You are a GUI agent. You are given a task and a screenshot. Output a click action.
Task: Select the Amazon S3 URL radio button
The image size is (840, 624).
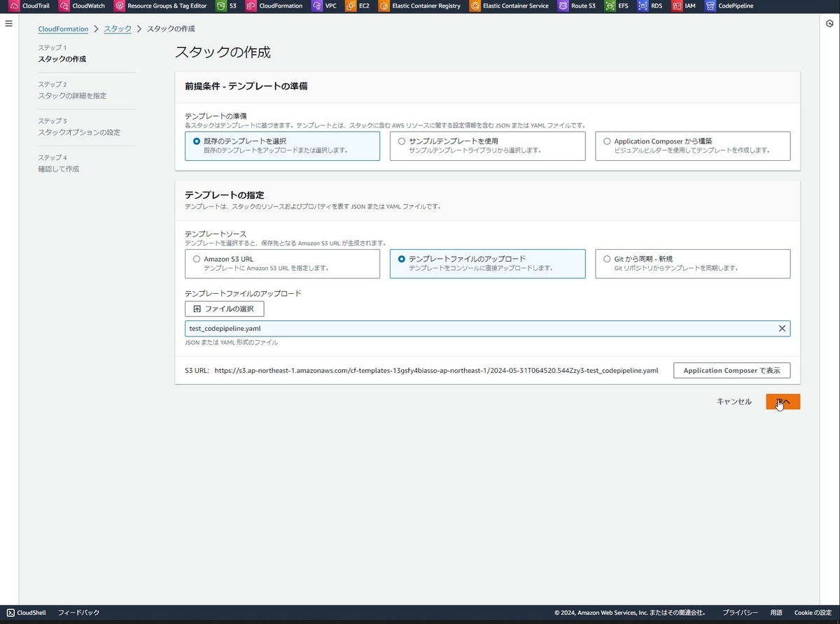point(197,259)
